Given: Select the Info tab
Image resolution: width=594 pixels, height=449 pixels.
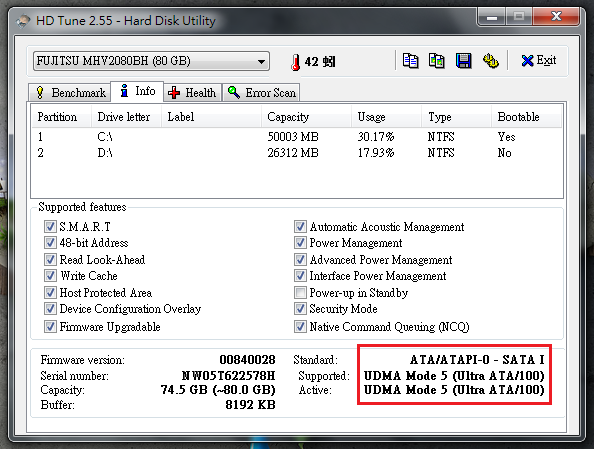Looking at the screenshot, I should point(137,91).
